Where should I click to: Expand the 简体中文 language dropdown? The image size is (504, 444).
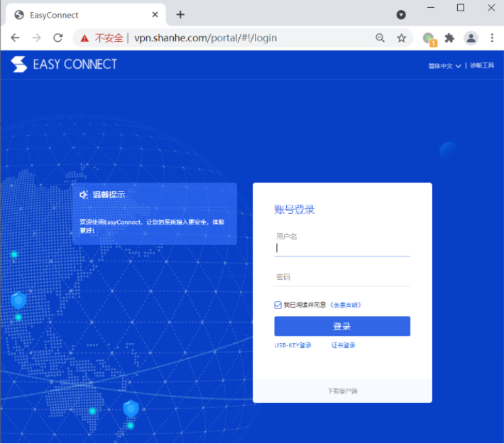pos(444,66)
